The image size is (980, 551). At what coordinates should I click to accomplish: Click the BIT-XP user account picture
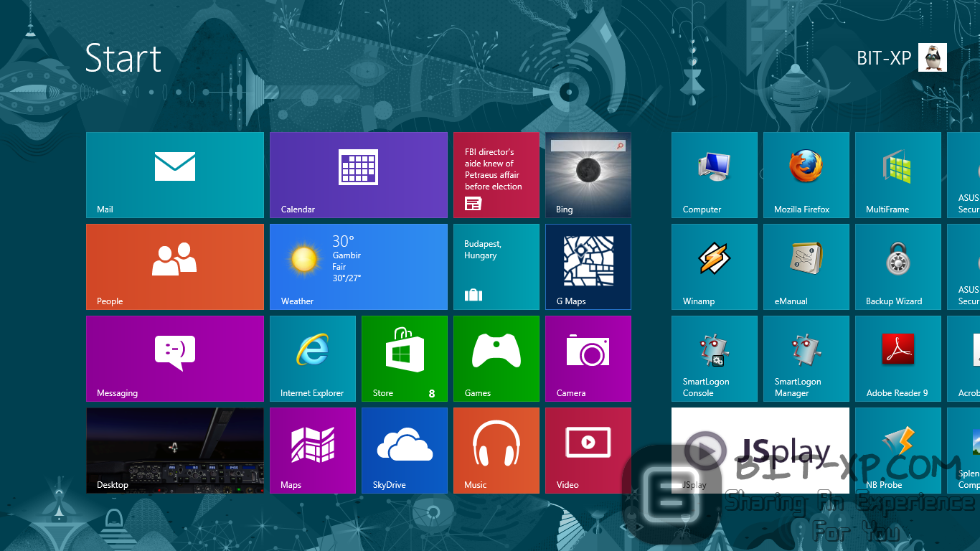tap(933, 57)
